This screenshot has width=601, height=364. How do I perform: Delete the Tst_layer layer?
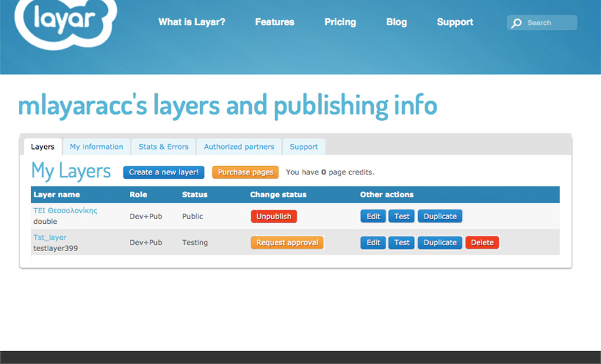[x=482, y=243]
